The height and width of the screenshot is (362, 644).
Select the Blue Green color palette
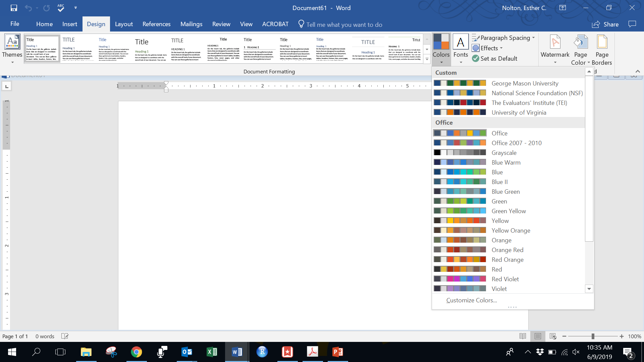pyautogui.click(x=505, y=192)
